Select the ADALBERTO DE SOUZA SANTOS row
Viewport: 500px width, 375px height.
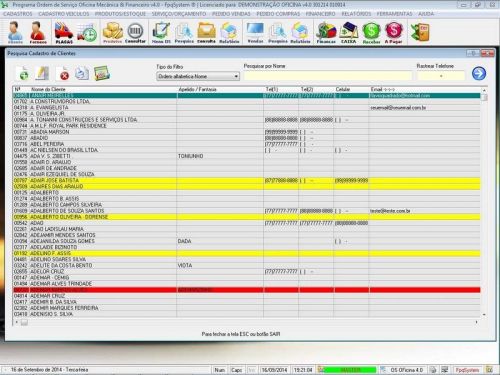click(247, 211)
